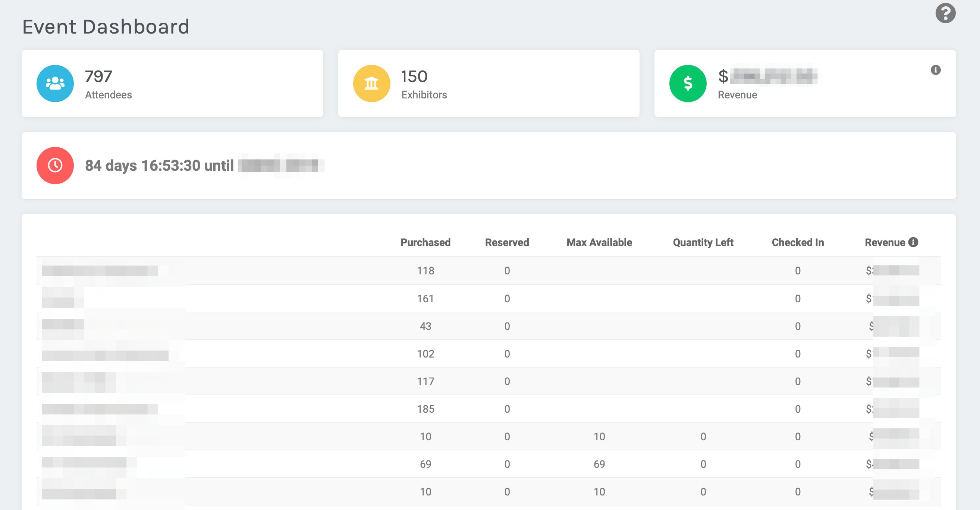Click info icon beside Revenue column header
This screenshot has height=510, width=980.
(913, 242)
